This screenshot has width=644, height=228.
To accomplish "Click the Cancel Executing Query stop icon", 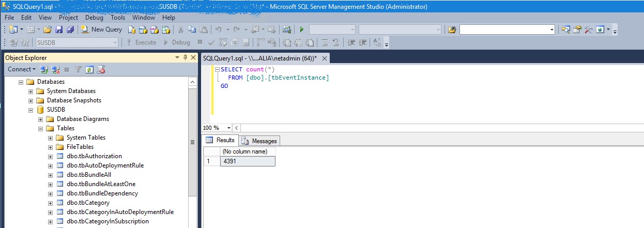I will (x=200, y=42).
